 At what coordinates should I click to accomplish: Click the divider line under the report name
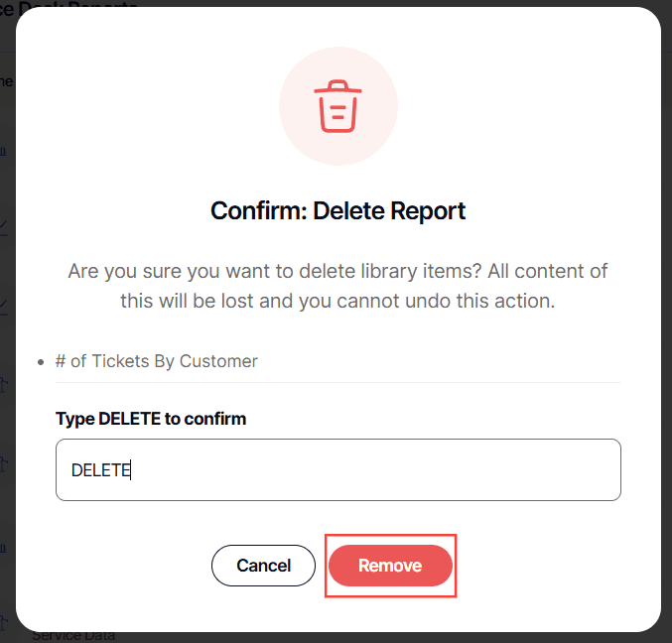[337, 382]
